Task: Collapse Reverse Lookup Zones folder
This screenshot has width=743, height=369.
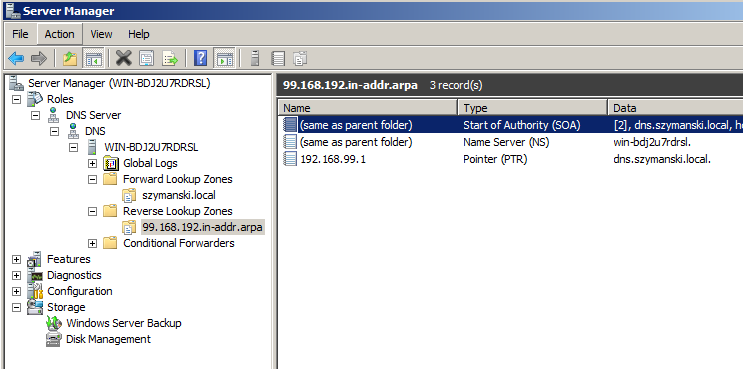Action: 92,211
